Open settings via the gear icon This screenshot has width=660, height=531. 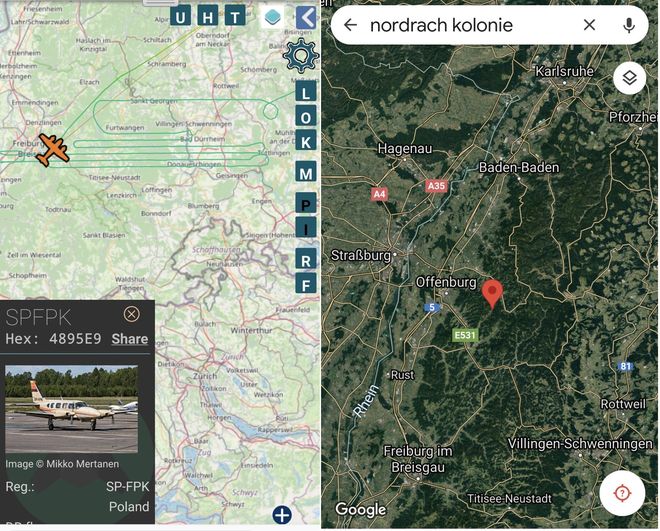click(x=301, y=56)
